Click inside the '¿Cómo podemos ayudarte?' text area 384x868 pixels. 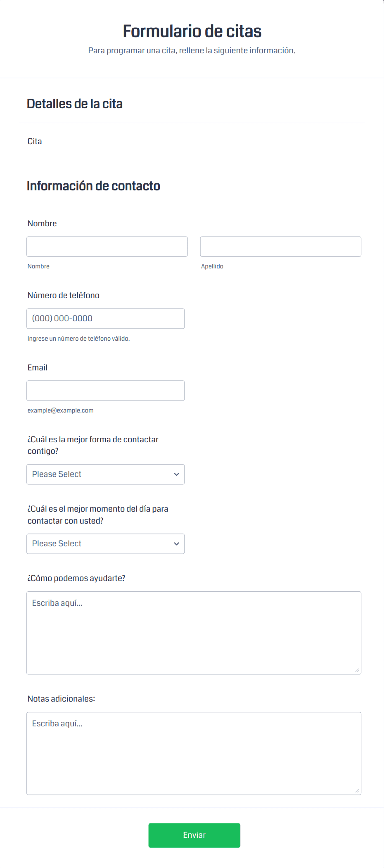click(x=194, y=633)
